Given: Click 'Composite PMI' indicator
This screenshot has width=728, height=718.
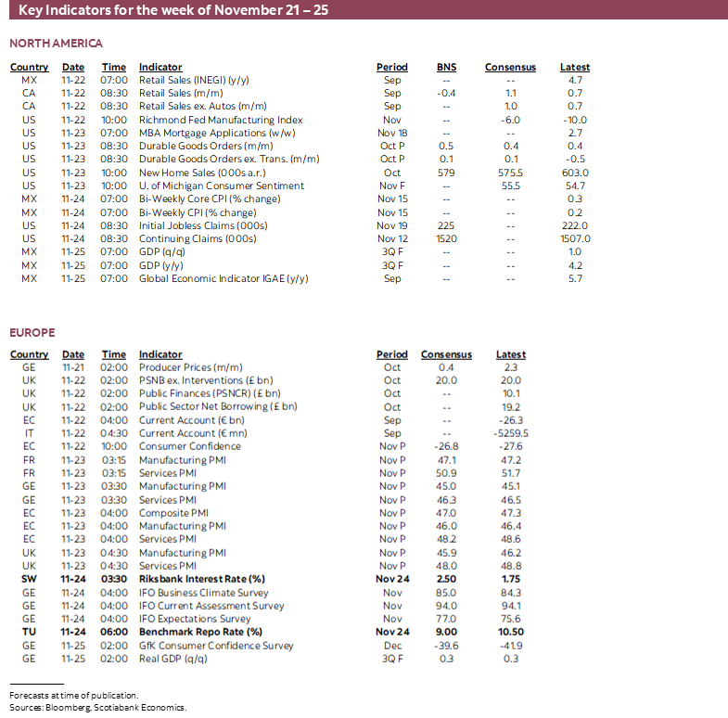Looking at the screenshot, I should 173,513.
